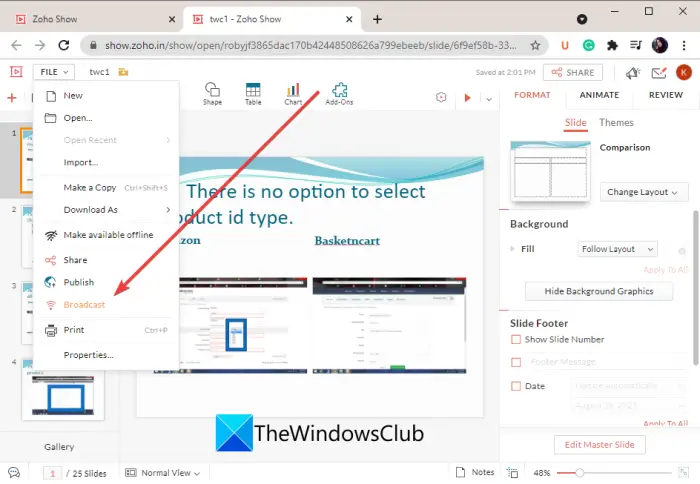Screen dimensions: 700x484
Task: Open comments icon in the status bar
Action: pos(14,472)
